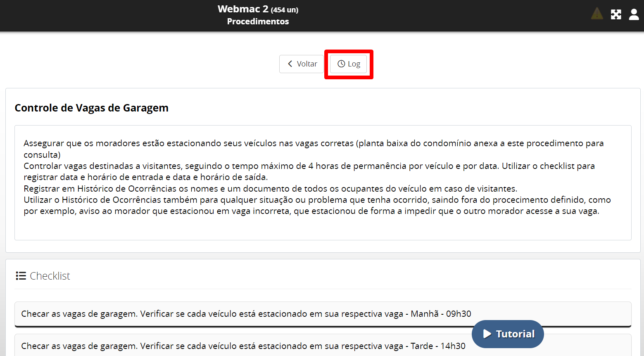
Task: Click the sentence about Registrar em Histórico de Ocorrências
Action: 270,189
